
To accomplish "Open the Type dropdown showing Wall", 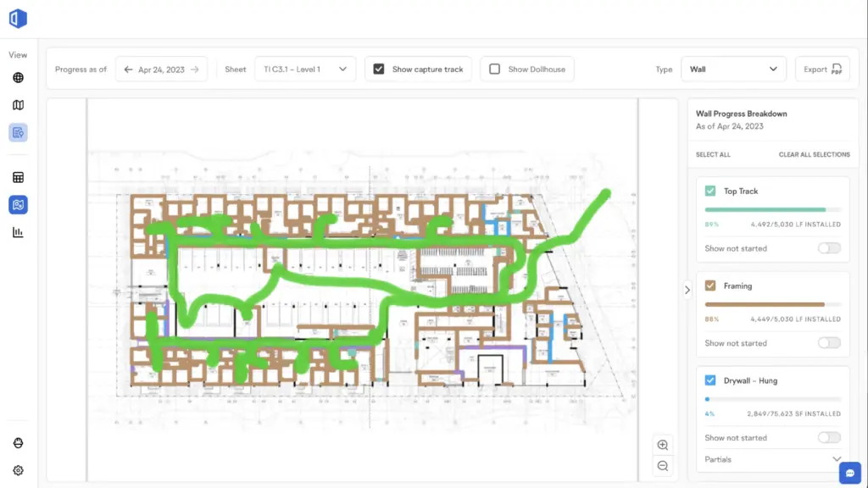I will [733, 69].
